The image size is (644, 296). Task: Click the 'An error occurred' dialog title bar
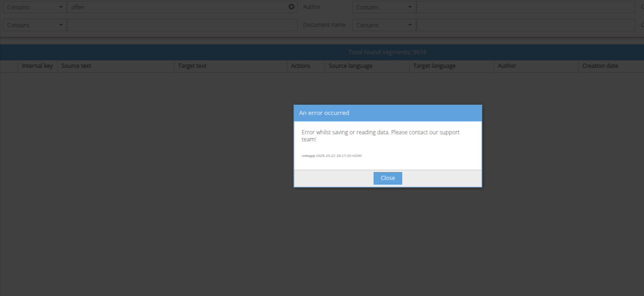387,113
